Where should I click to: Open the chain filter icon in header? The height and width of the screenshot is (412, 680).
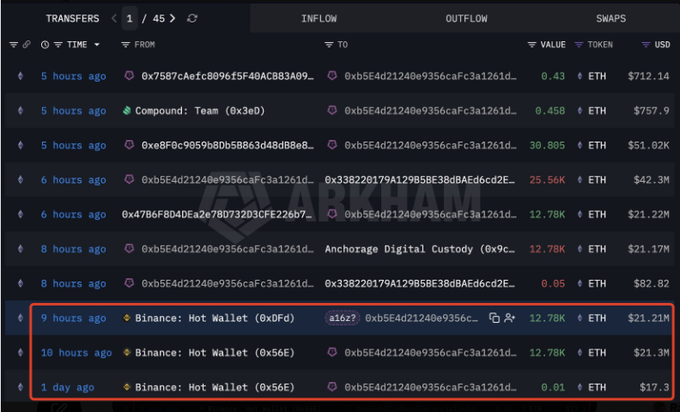coord(13,45)
